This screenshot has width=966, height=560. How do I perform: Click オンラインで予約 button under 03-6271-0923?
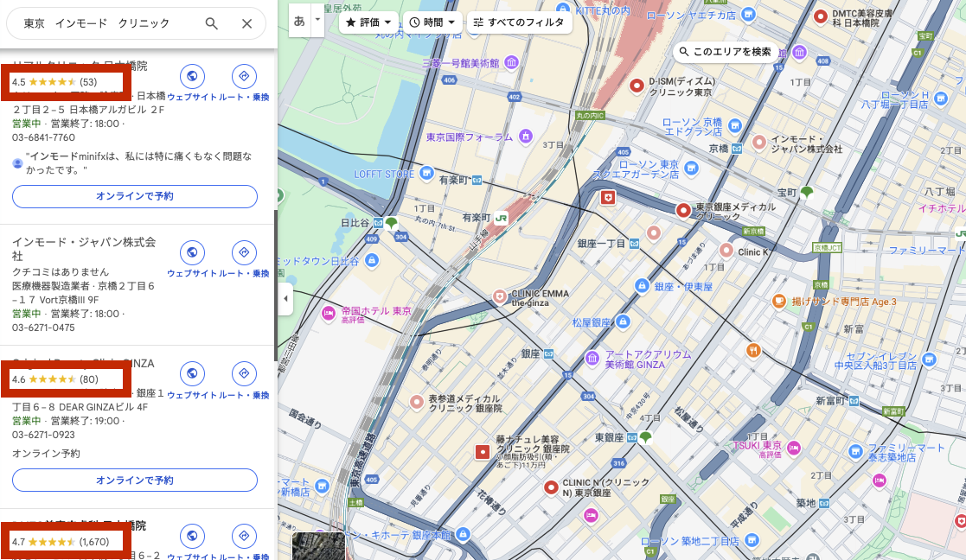135,480
